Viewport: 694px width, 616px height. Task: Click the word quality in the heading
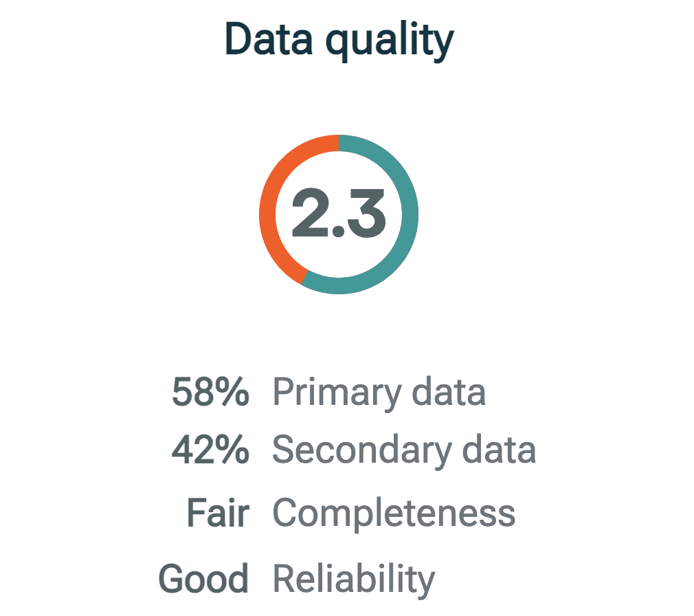click(390, 42)
